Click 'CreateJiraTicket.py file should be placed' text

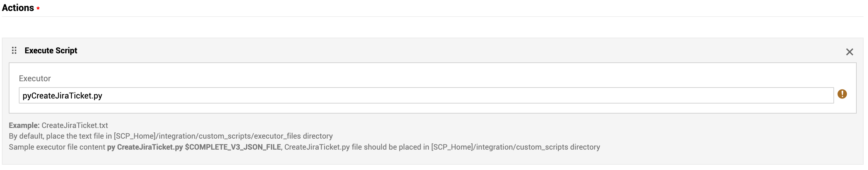(x=357, y=147)
